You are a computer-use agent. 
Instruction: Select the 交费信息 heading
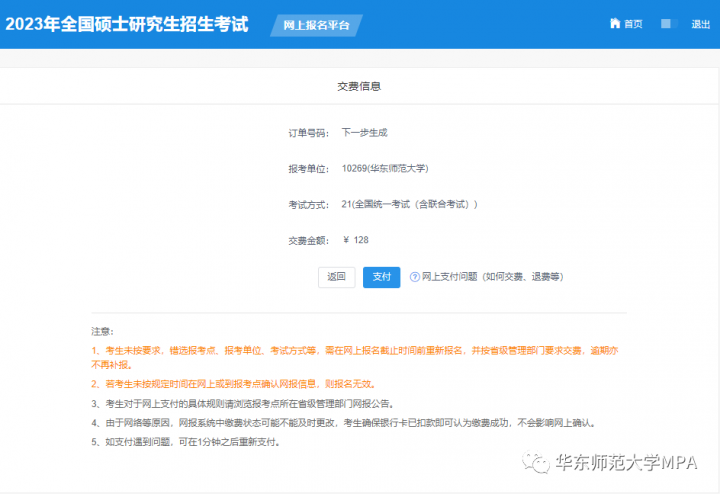359,86
